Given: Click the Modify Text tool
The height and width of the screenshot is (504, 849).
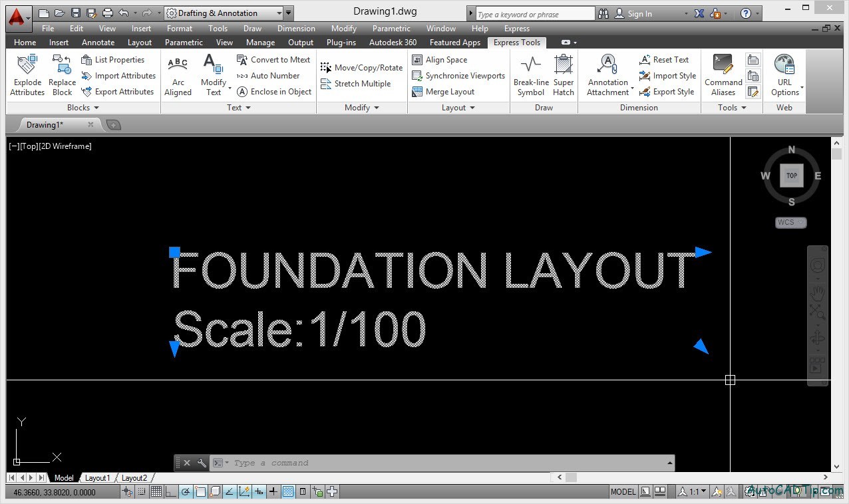Looking at the screenshot, I should (214, 76).
